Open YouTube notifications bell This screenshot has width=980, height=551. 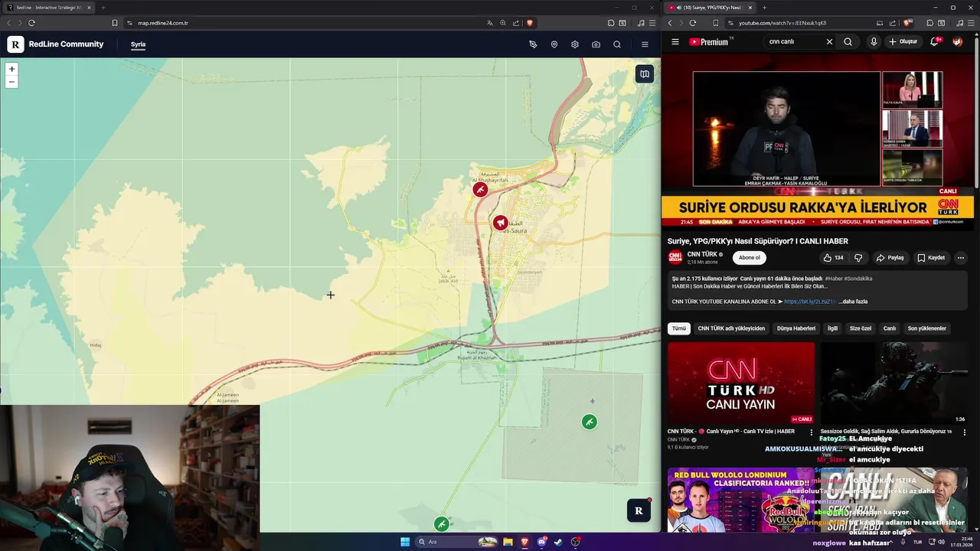point(934,42)
